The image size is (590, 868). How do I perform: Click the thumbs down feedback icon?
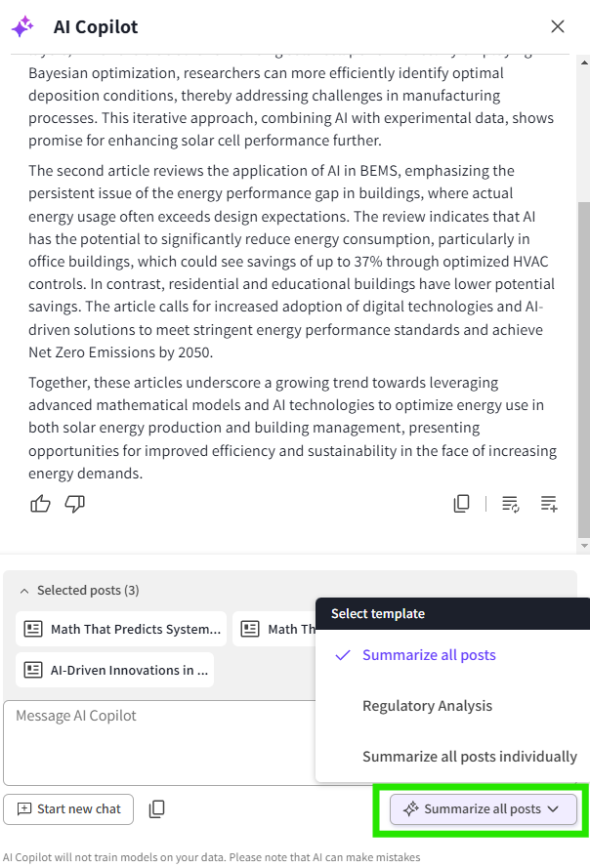pyautogui.click(x=74, y=504)
